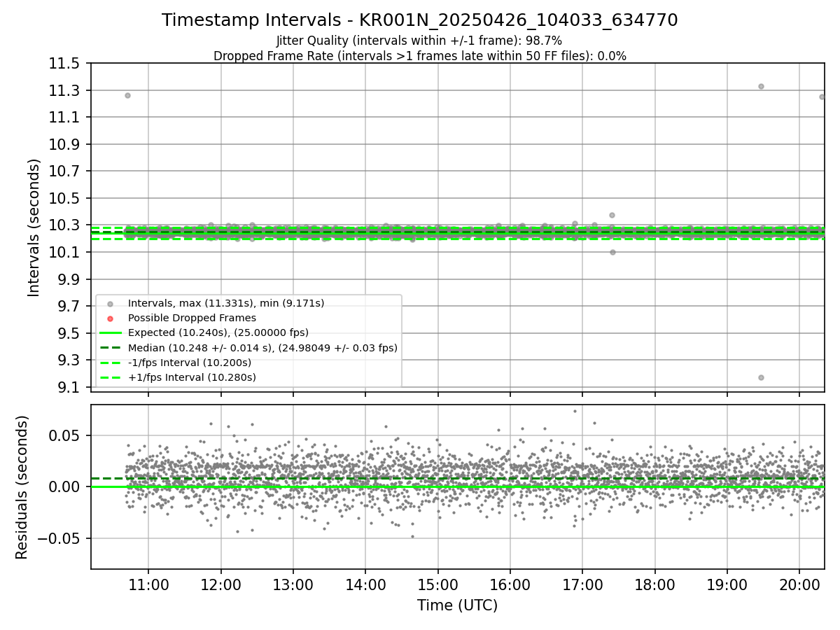Image resolution: width=840 pixels, height=630 pixels.
Task: Click the "Intervals (seconds)" y-axis label
Action: pyautogui.click(x=34, y=227)
